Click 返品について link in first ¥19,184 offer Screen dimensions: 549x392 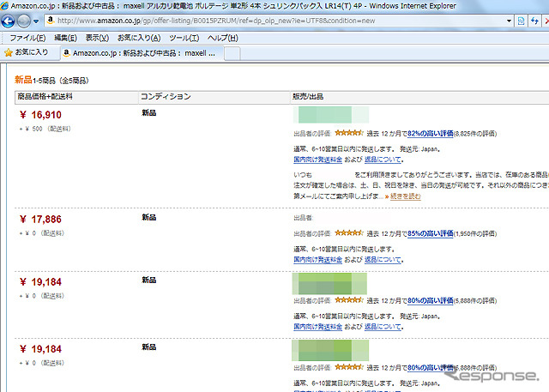tap(383, 327)
